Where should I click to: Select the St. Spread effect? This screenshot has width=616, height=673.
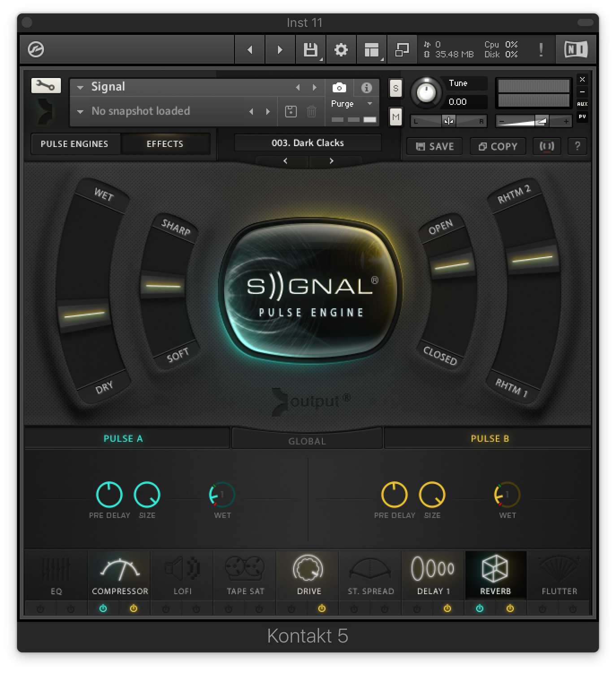pyautogui.click(x=370, y=575)
